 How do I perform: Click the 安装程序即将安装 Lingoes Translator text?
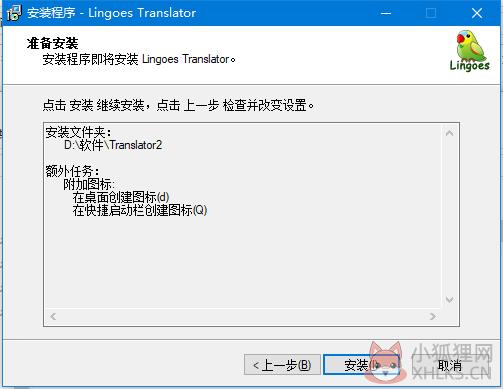pyautogui.click(x=139, y=59)
